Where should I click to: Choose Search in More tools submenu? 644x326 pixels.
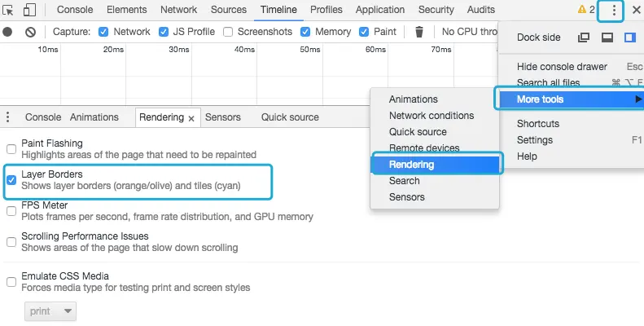(435, 181)
